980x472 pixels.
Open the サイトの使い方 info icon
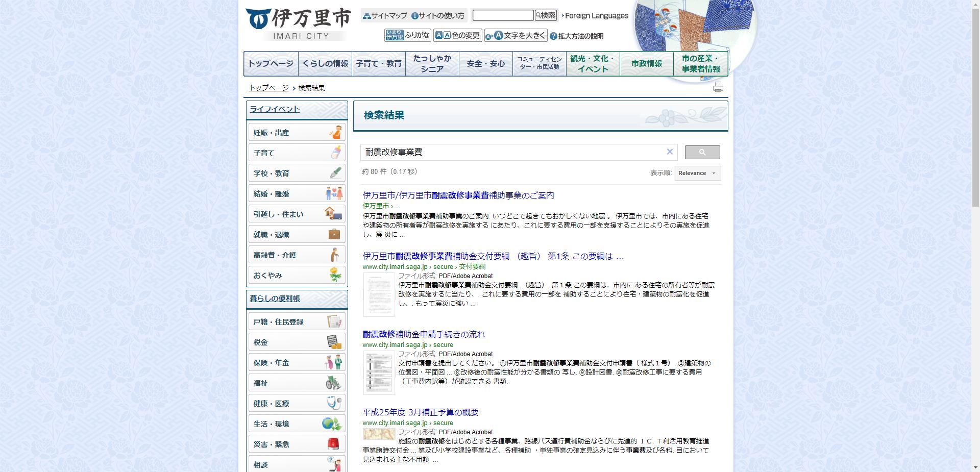click(414, 15)
